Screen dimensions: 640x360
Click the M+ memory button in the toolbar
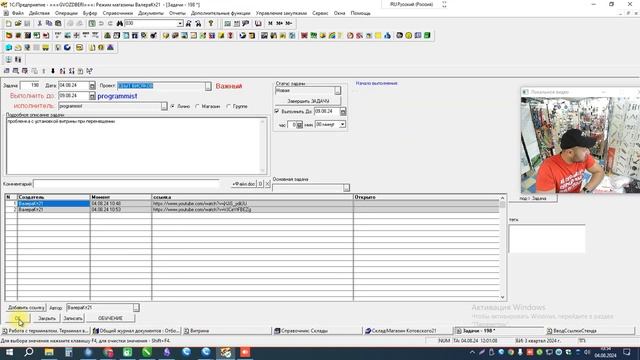tap(279, 24)
